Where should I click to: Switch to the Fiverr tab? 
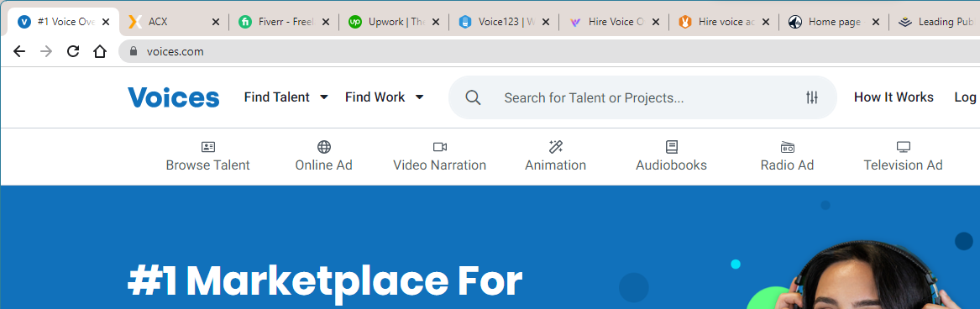click(284, 22)
